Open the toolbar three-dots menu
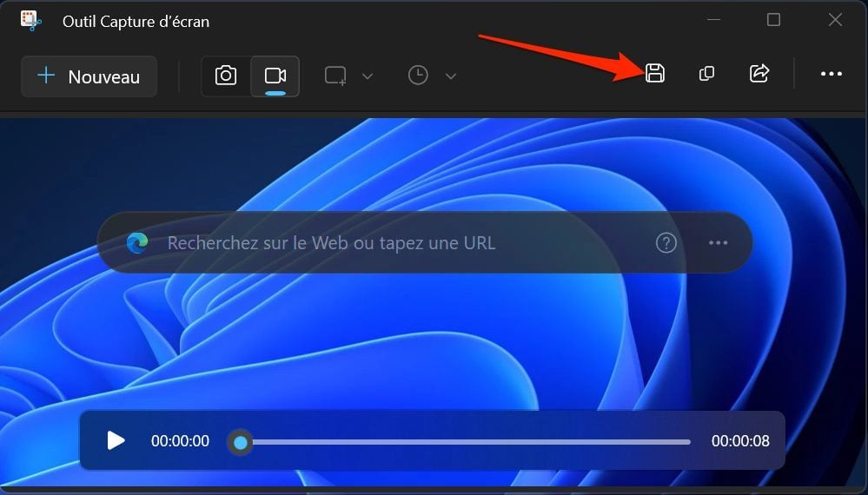Screen dimensions: 868x495 (x=831, y=74)
